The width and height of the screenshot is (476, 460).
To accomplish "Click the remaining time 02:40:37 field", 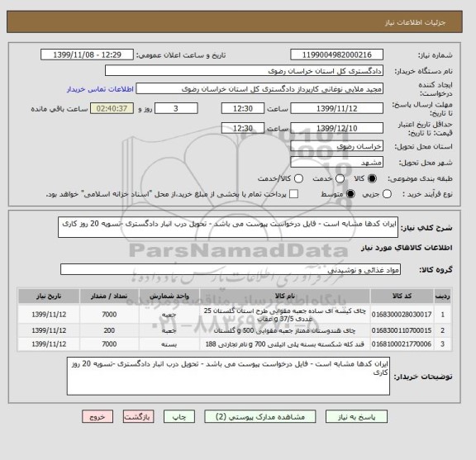I will pyautogui.click(x=112, y=108).
